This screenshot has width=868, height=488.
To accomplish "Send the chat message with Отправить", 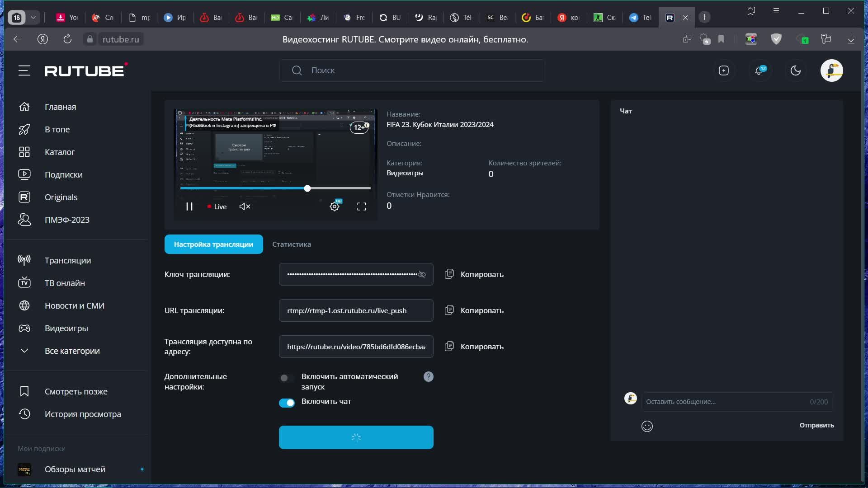I will [x=816, y=425].
